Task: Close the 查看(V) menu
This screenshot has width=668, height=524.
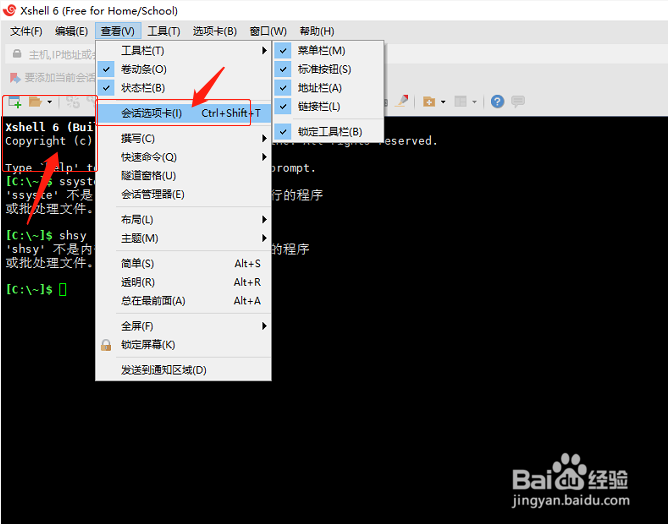Action: 118,32
